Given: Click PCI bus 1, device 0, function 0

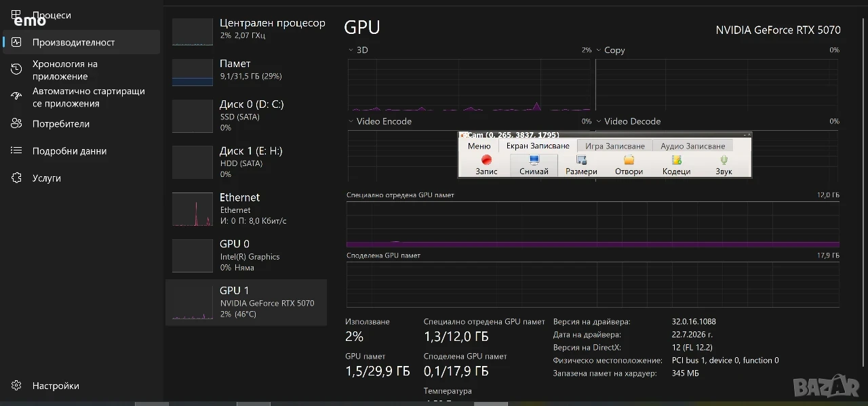Looking at the screenshot, I should pyautogui.click(x=726, y=360).
